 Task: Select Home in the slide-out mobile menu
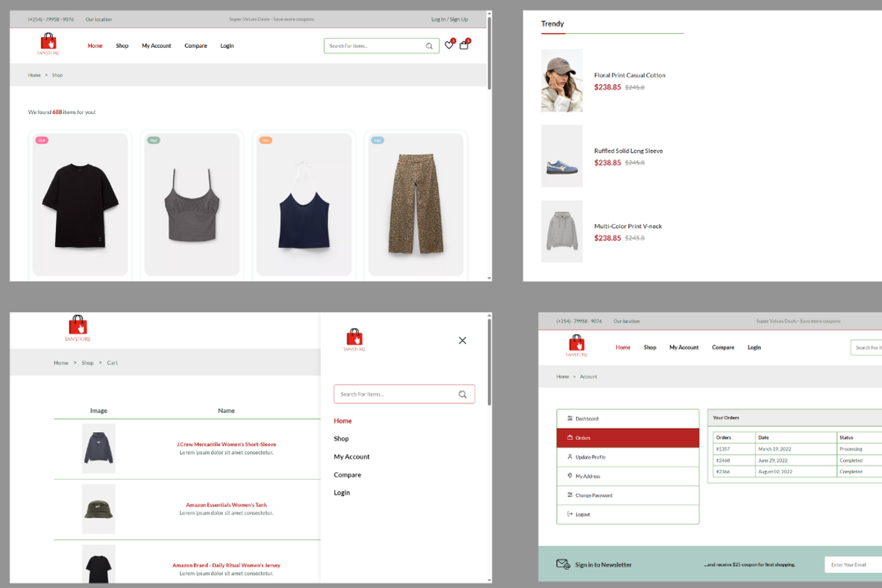pos(343,421)
